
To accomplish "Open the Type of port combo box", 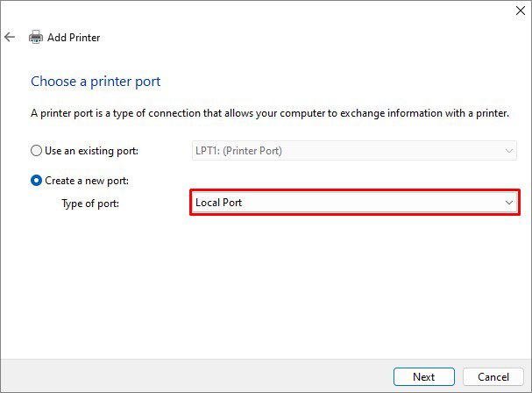I will (354, 203).
